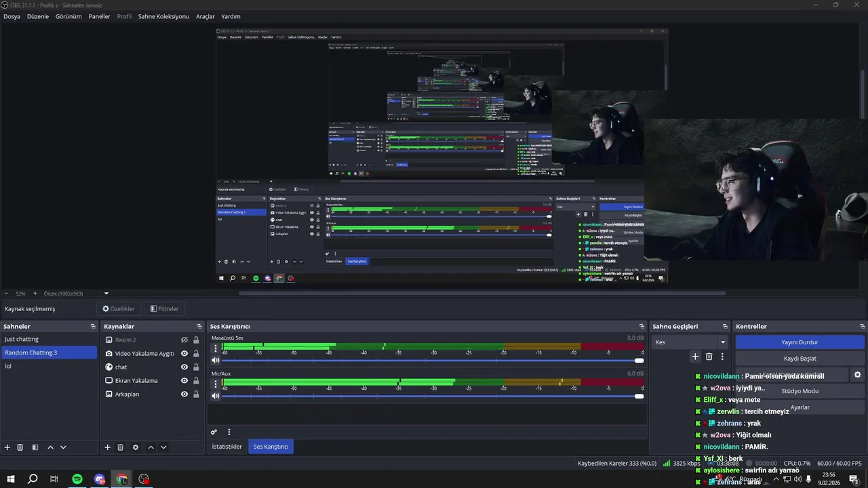This screenshot has width=868, height=488.
Task: Add a scene transition with plus icon
Action: pyautogui.click(x=695, y=357)
